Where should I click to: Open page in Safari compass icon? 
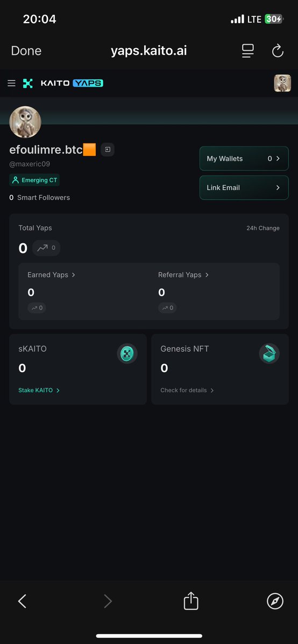click(x=275, y=601)
